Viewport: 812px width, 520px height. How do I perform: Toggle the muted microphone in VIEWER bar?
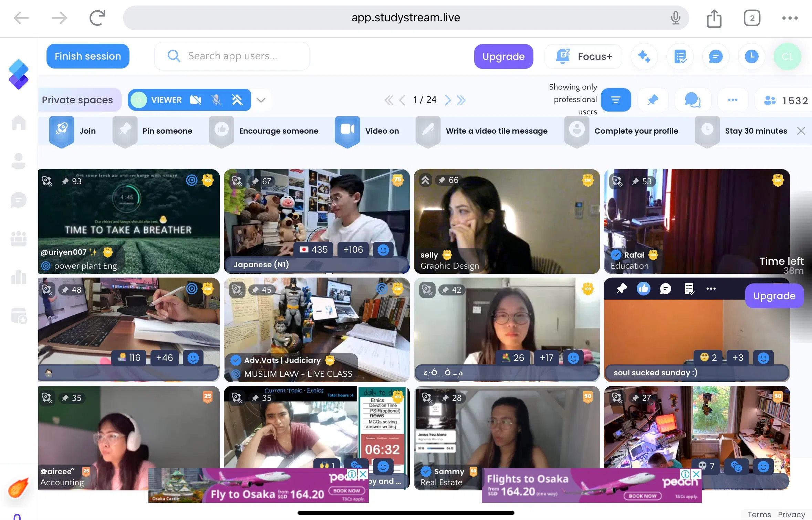click(x=216, y=100)
